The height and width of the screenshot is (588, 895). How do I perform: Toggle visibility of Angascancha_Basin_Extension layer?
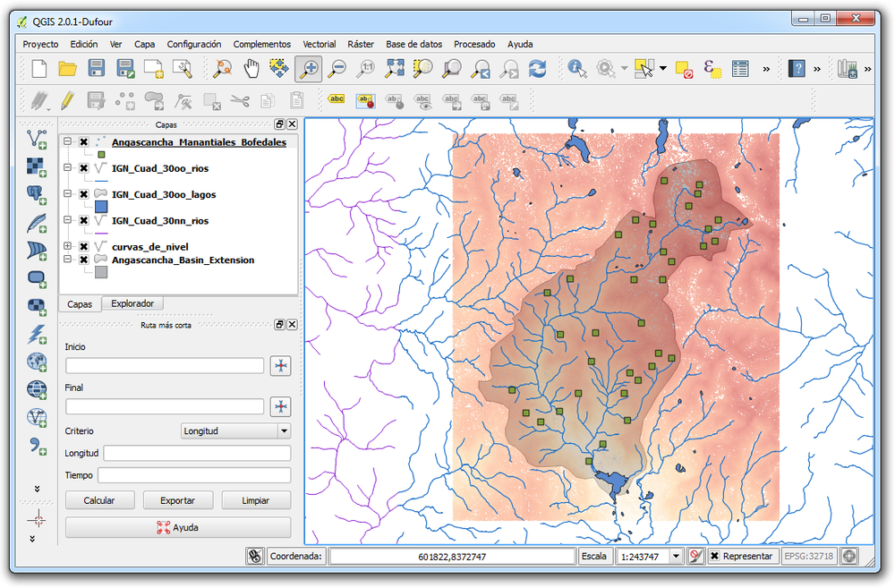click(x=84, y=260)
